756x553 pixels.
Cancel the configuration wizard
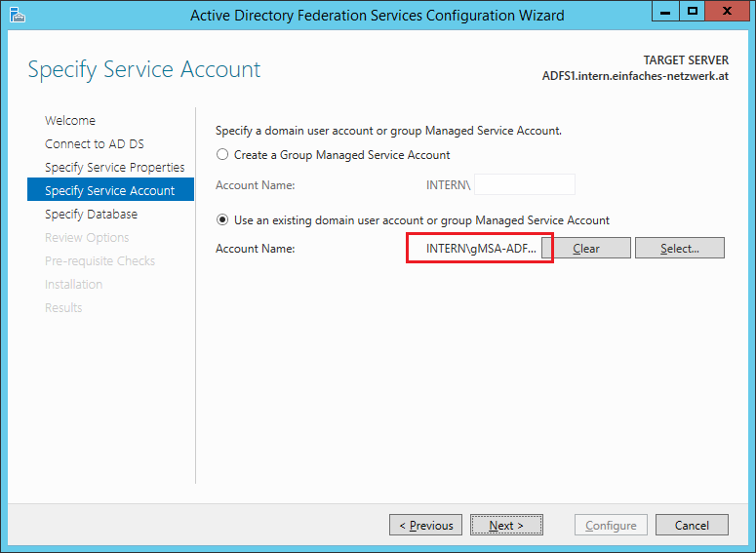(692, 525)
